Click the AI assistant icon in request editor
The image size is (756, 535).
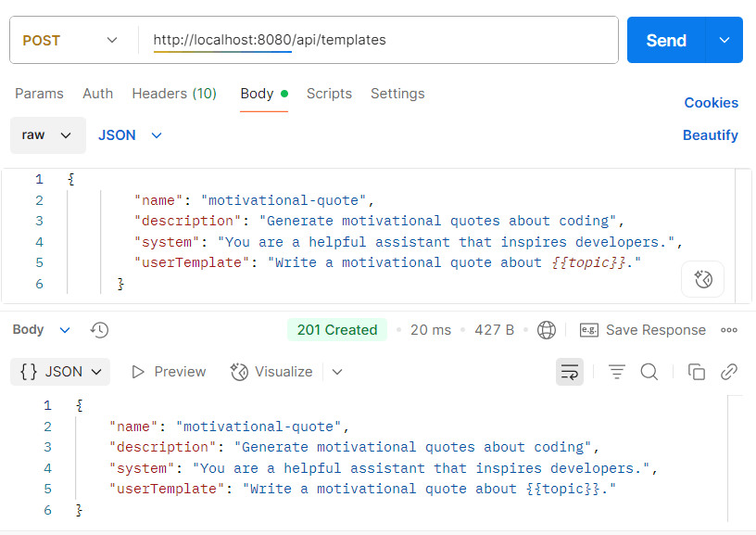pos(702,279)
